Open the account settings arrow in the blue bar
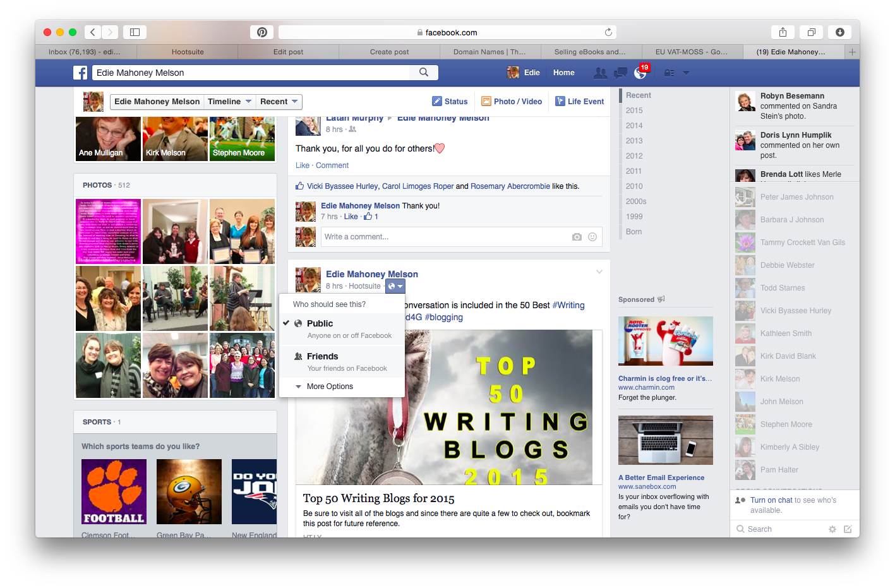This screenshot has width=895, height=588. pyautogui.click(x=686, y=73)
